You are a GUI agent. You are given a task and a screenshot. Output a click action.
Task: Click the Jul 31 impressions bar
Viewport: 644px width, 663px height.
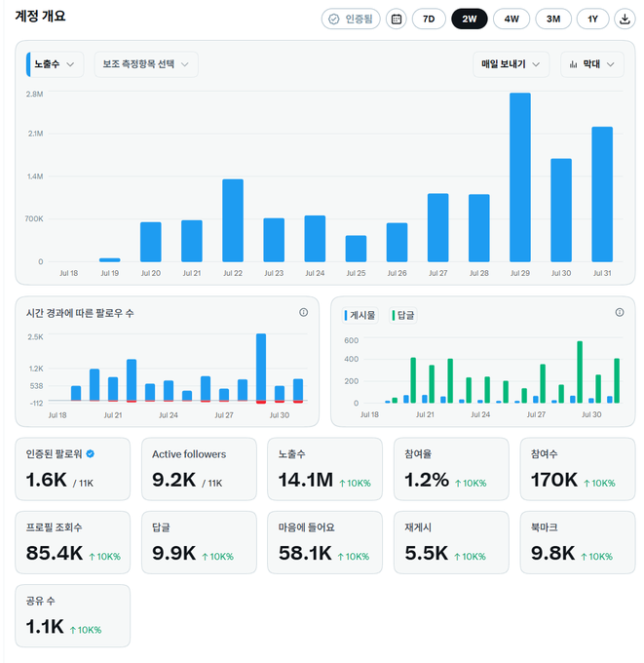(x=602, y=194)
